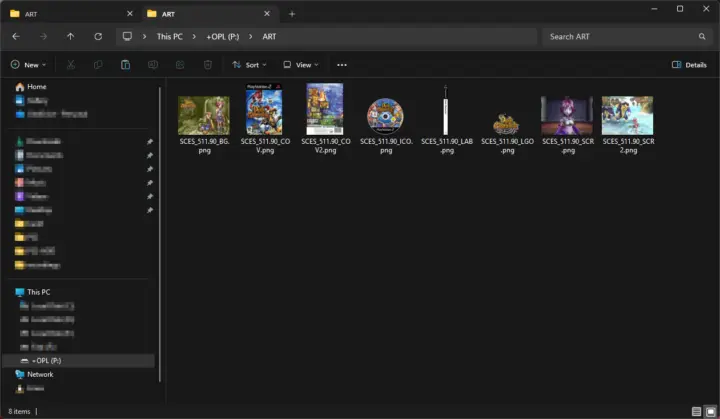The height and width of the screenshot is (419, 720).
Task: Open the Sort dropdown
Action: [x=249, y=65]
